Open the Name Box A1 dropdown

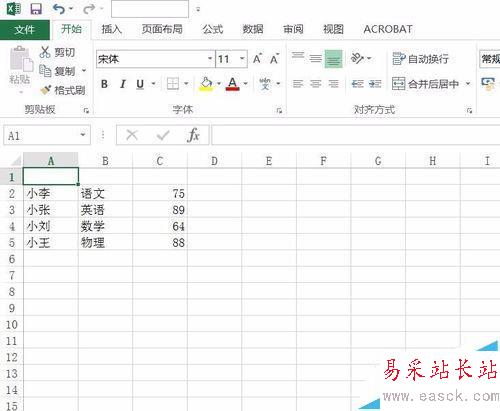(x=83, y=135)
